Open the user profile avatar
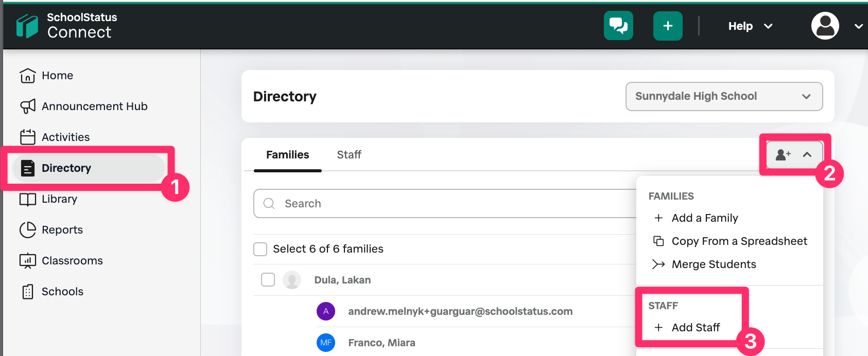The image size is (868, 356). click(x=825, y=26)
